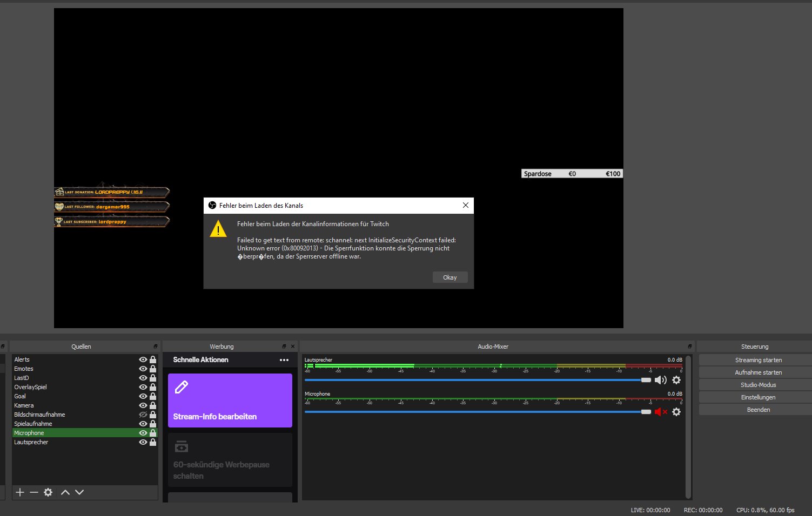Image resolution: width=812 pixels, height=516 pixels.
Task: Select the Spielaufnahme source row
Action: [85, 424]
